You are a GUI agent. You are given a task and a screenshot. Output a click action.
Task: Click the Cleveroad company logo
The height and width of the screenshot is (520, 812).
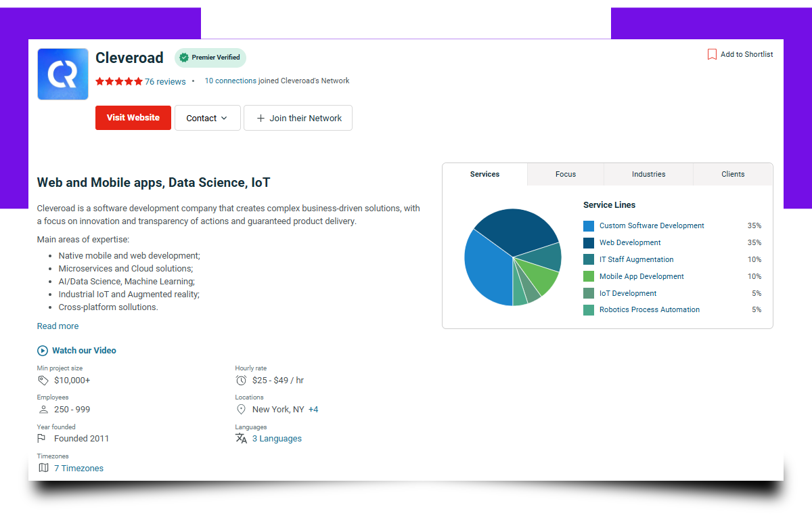pos(63,74)
